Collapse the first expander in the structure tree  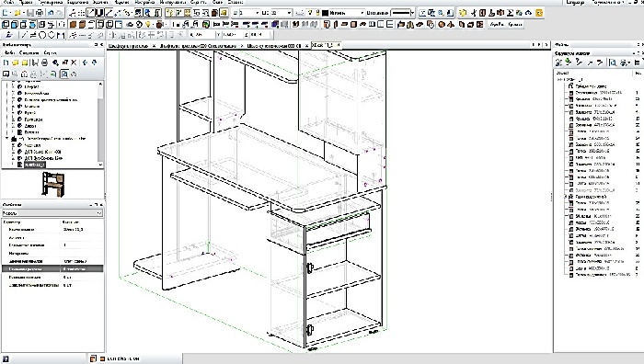pos(559,80)
